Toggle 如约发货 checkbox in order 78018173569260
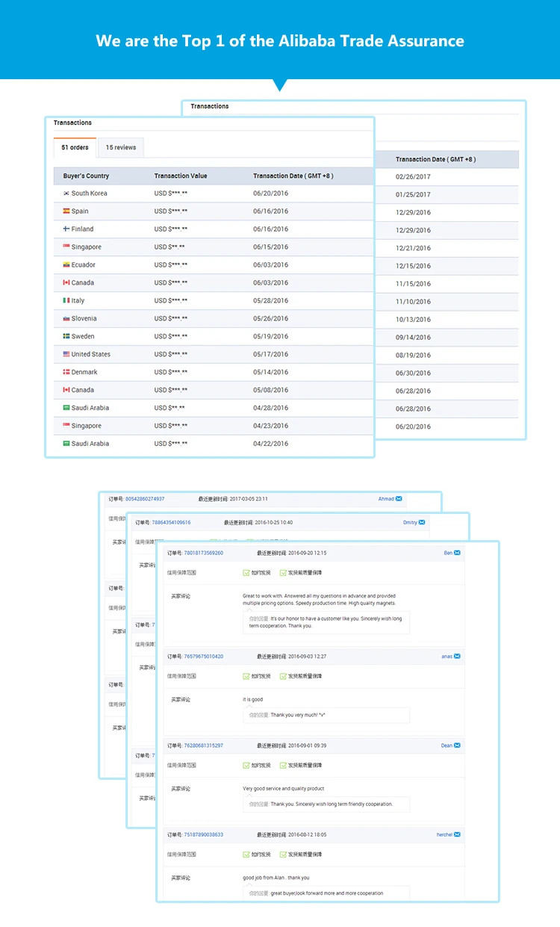This screenshot has width=560, height=927. pyautogui.click(x=246, y=573)
